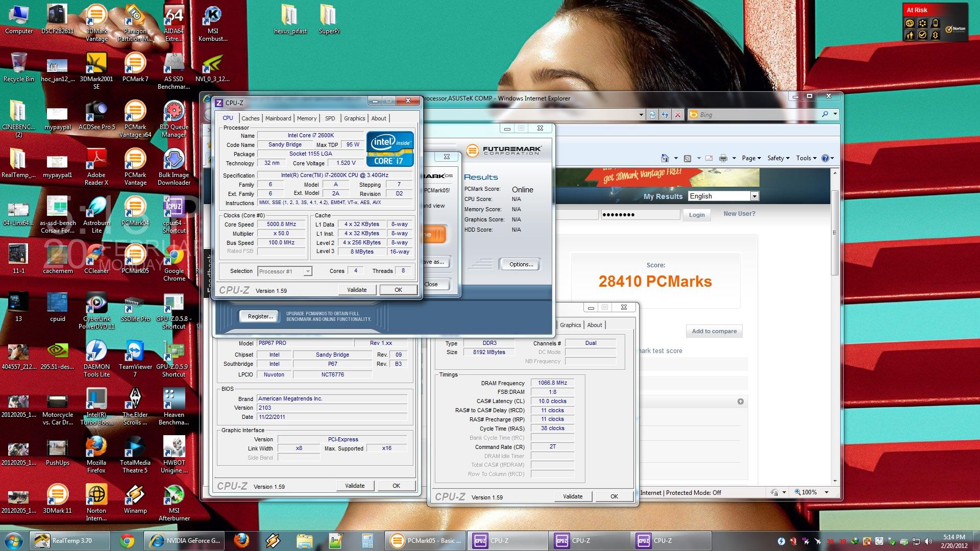980x551 pixels.
Task: Open the Safety menu in Internet Explorer
Action: [x=778, y=158]
